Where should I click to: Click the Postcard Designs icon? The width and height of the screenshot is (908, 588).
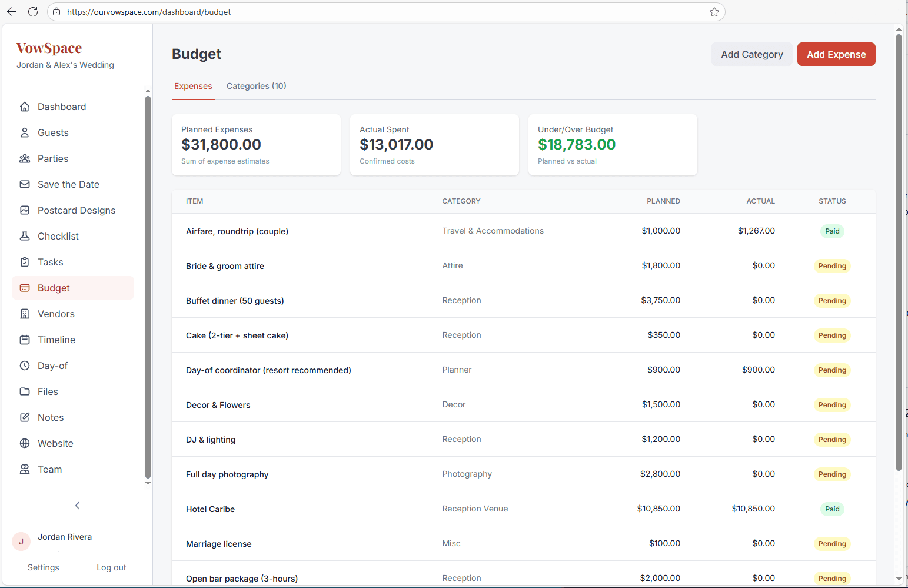[x=24, y=210]
